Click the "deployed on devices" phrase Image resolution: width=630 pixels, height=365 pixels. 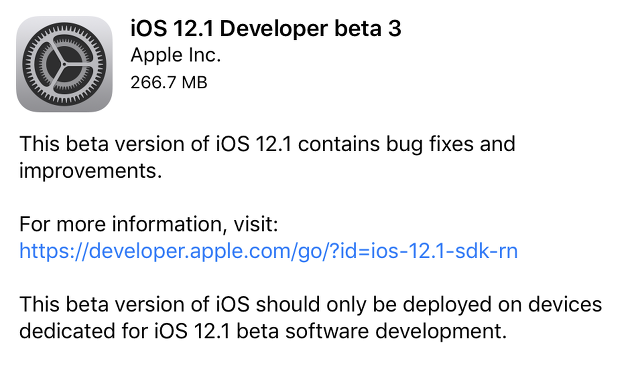(502, 305)
